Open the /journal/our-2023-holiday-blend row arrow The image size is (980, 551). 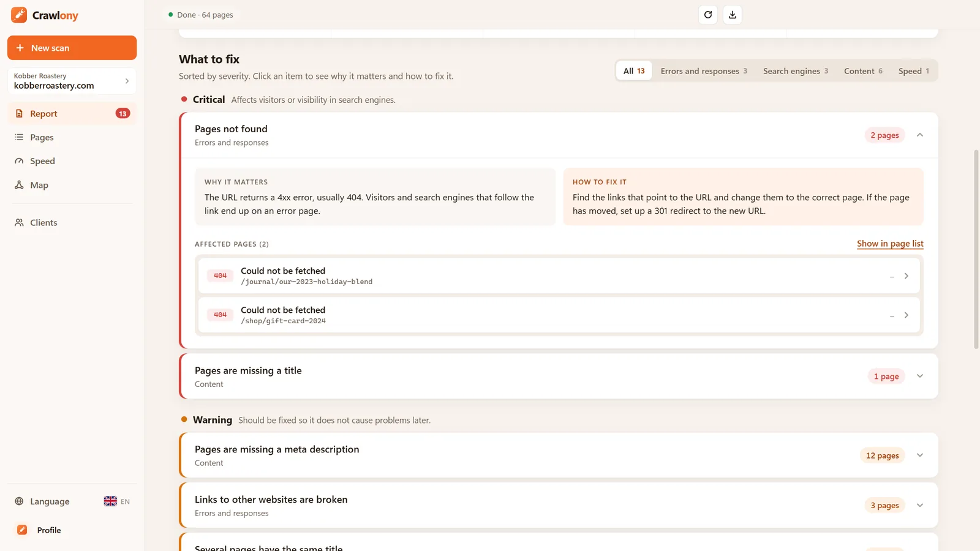tap(907, 276)
